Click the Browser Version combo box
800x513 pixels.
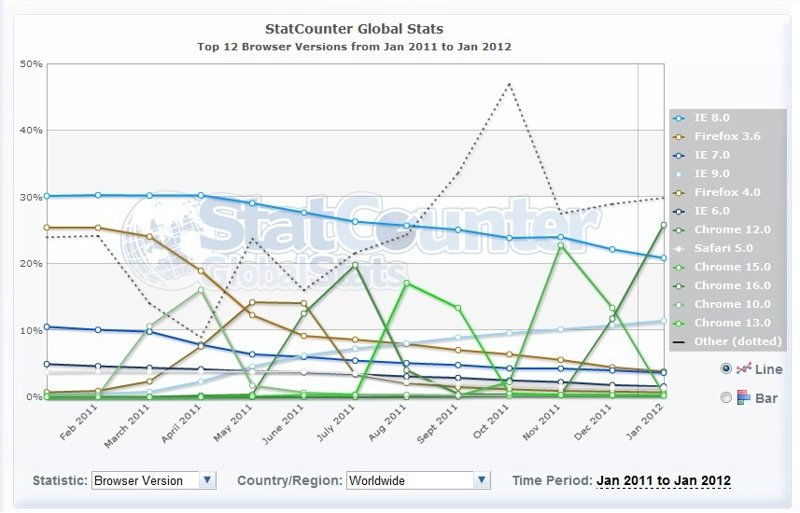pyautogui.click(x=144, y=480)
